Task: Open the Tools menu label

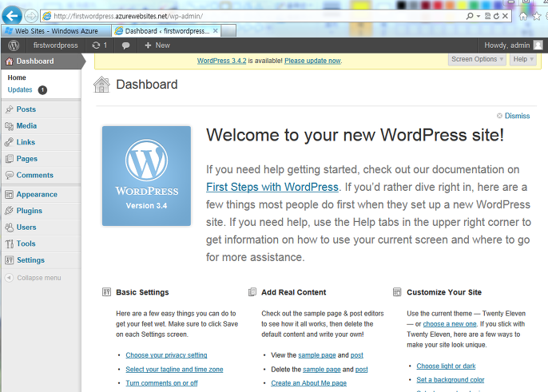Action: [x=26, y=244]
